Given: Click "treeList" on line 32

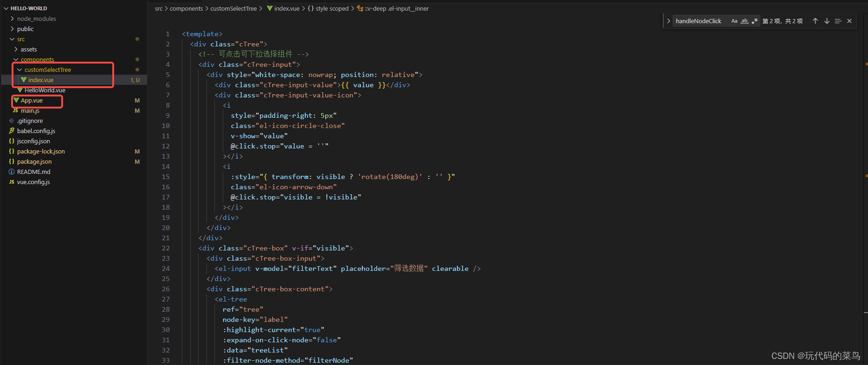Looking at the screenshot, I should 268,350.
